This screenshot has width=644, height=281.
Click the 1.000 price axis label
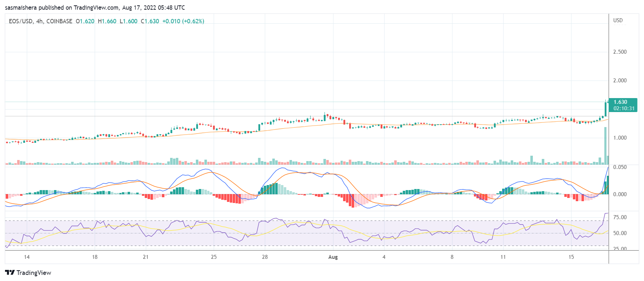click(620, 138)
